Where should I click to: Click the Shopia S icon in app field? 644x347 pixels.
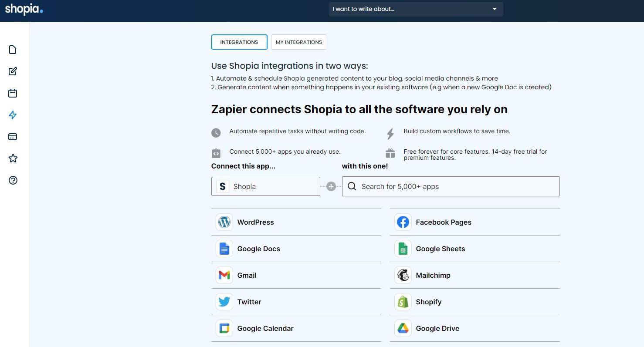click(223, 186)
